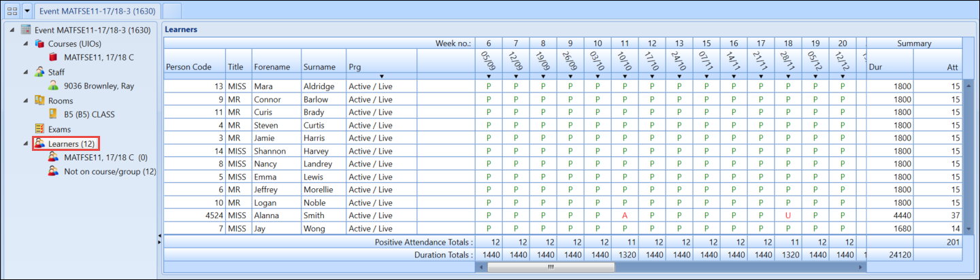980x280 pixels.
Task: Click the red U mark for Alanna Smith week 18
Action: pyautogui.click(x=788, y=215)
